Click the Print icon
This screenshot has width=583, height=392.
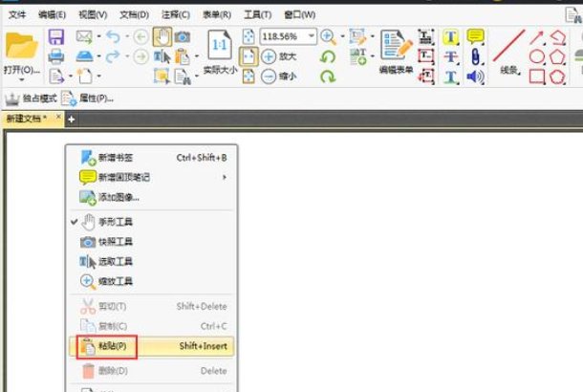click(56, 56)
